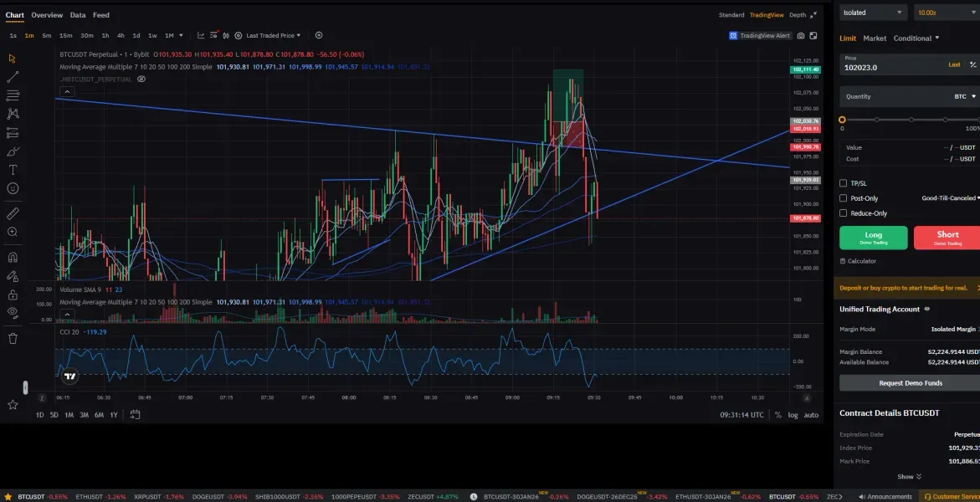Select the Market order tab
This screenshot has height=502, width=980.
coord(875,38)
